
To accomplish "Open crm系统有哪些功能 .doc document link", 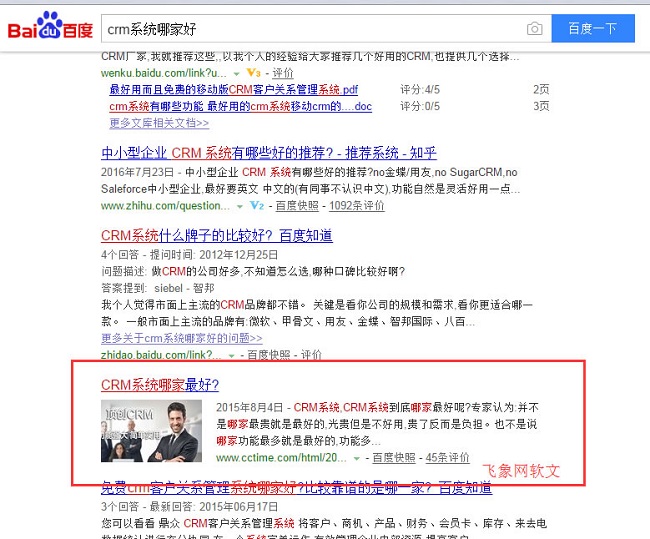I will (240, 107).
